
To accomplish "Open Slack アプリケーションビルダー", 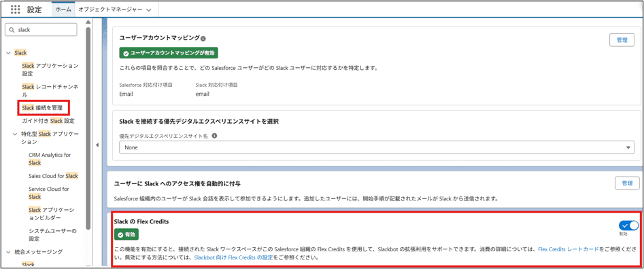I will [x=51, y=214].
